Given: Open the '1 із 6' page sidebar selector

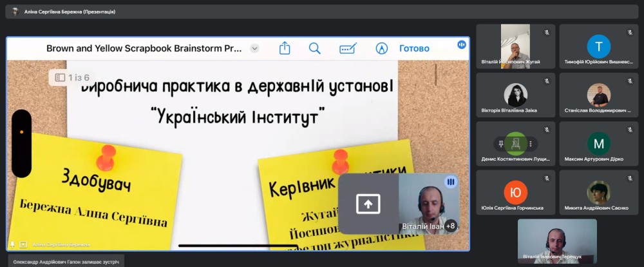Looking at the screenshot, I should (71, 77).
